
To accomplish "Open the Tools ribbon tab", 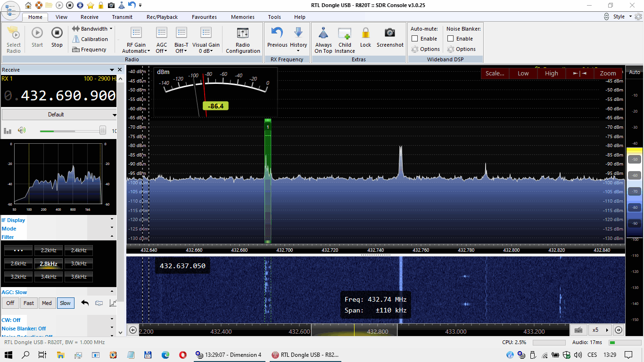I will (x=274, y=17).
